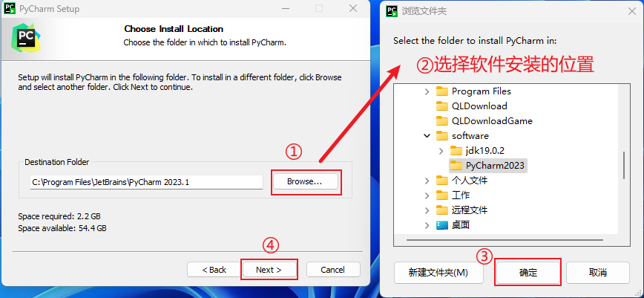Click the PyCharm Setup title bar icon
644x298 pixels.
[x=10, y=8]
